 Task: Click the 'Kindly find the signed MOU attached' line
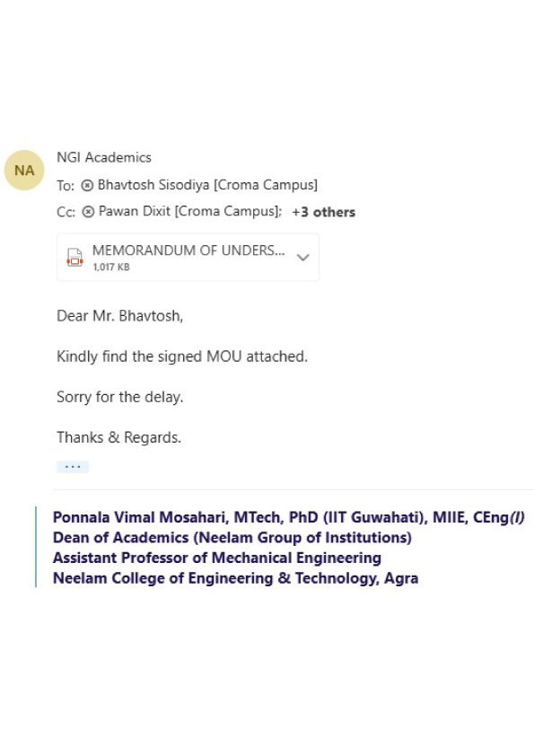182,356
